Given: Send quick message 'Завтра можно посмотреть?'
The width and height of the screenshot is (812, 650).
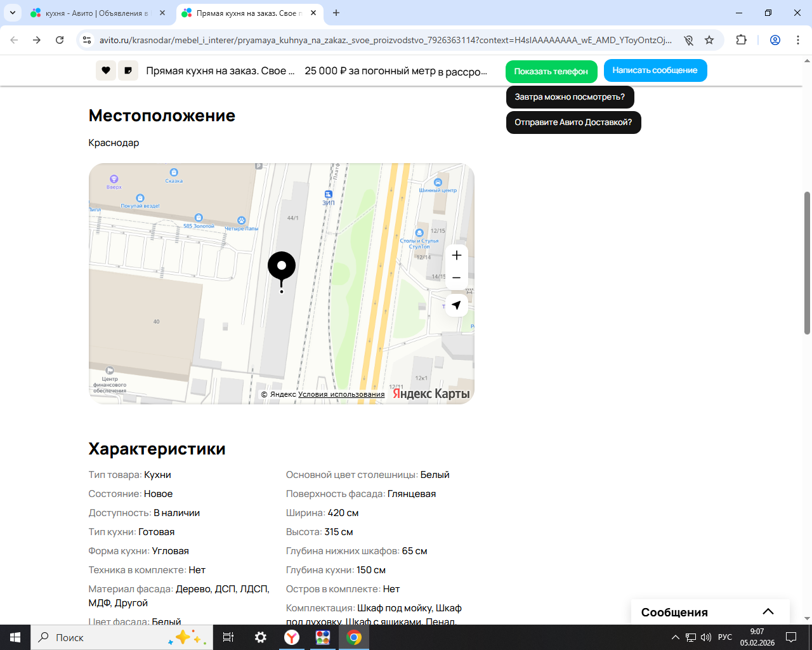Looking at the screenshot, I should click(570, 97).
